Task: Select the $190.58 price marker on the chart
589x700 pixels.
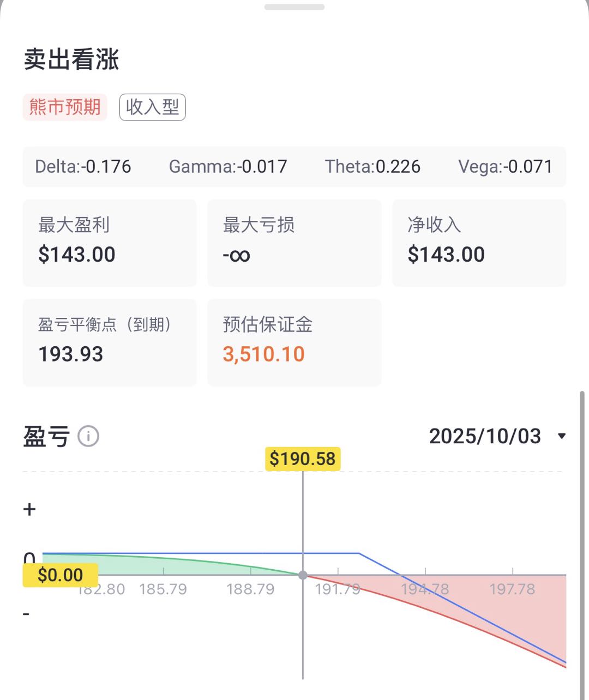Action: coord(303,458)
